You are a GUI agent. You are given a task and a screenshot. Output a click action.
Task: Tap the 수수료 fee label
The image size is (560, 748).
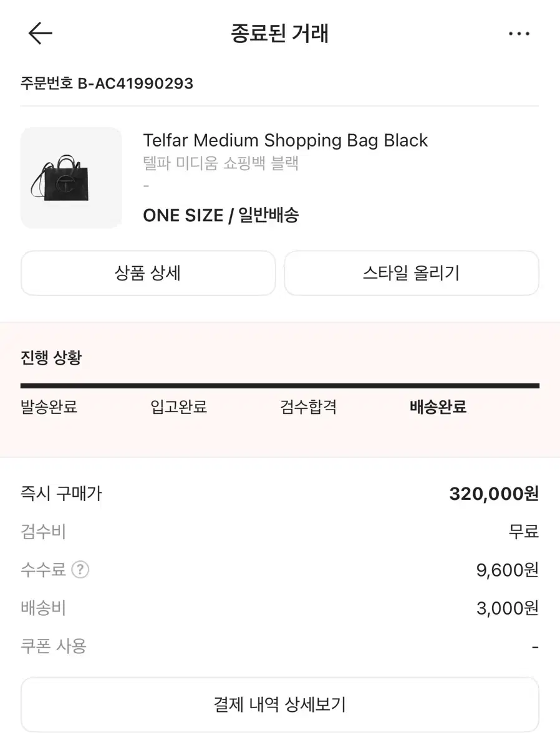click(43, 570)
